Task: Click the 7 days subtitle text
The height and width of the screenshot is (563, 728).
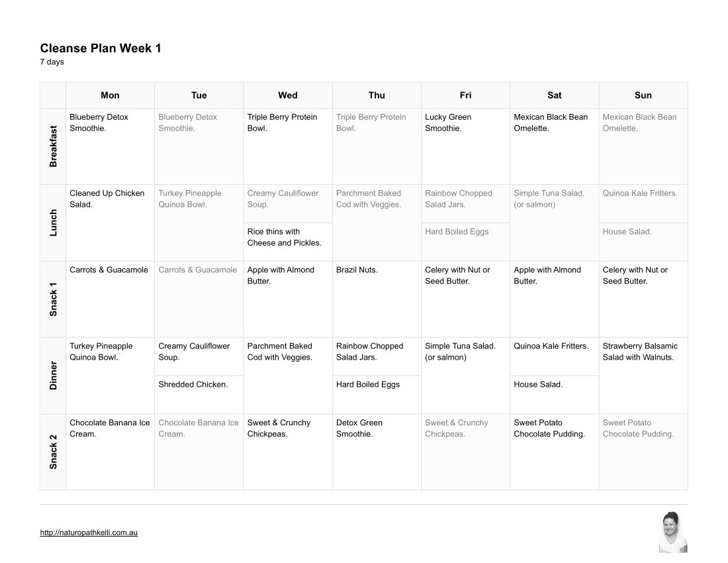Action: click(x=52, y=62)
